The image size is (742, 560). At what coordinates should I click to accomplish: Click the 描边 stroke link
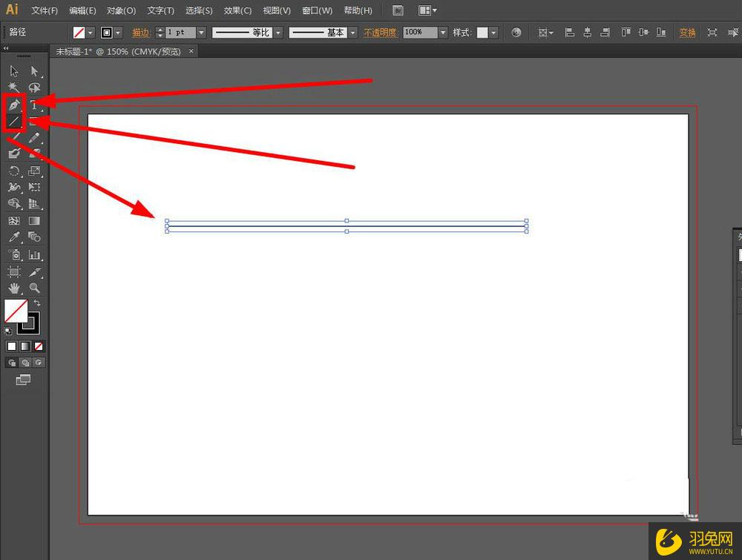(x=140, y=33)
